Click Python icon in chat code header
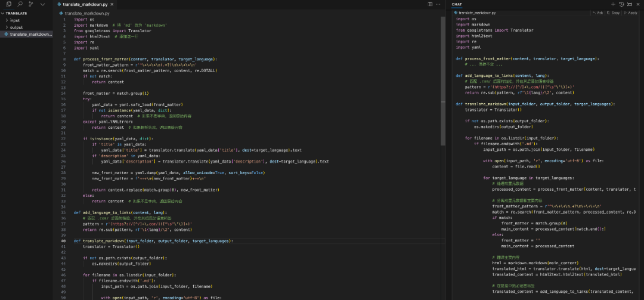Screen dimensions: 644x300 [x=456, y=13]
